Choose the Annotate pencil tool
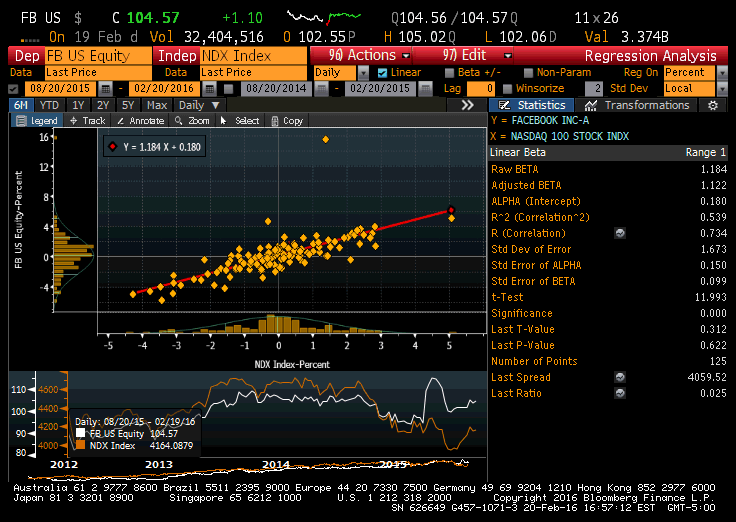The height and width of the screenshot is (522, 736). (x=140, y=121)
